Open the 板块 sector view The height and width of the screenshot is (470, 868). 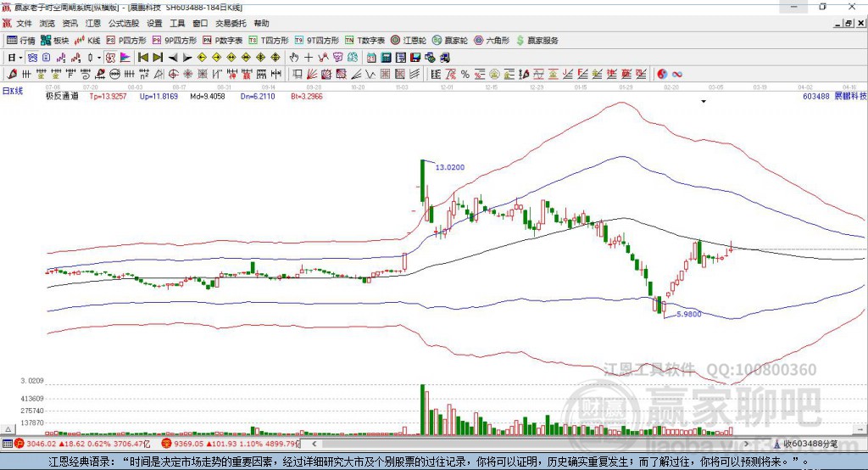(54, 41)
